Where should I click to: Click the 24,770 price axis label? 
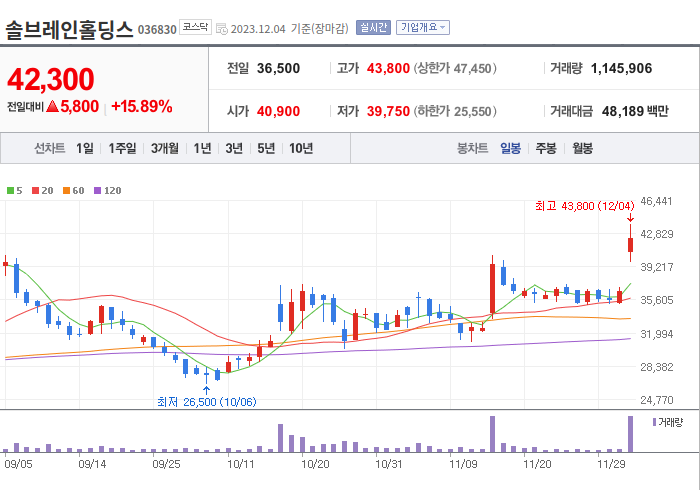[x=656, y=400]
